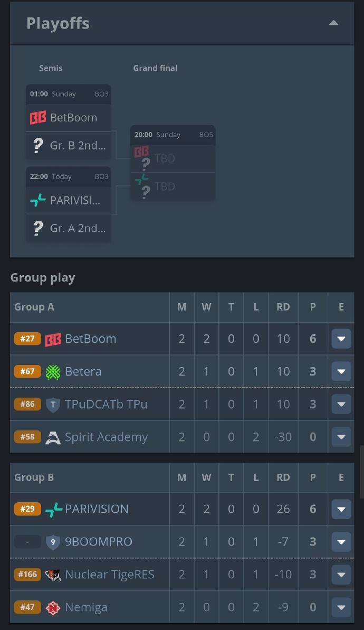Click Nemiga team logo icon
The width and height of the screenshot is (364, 630).
point(53,607)
